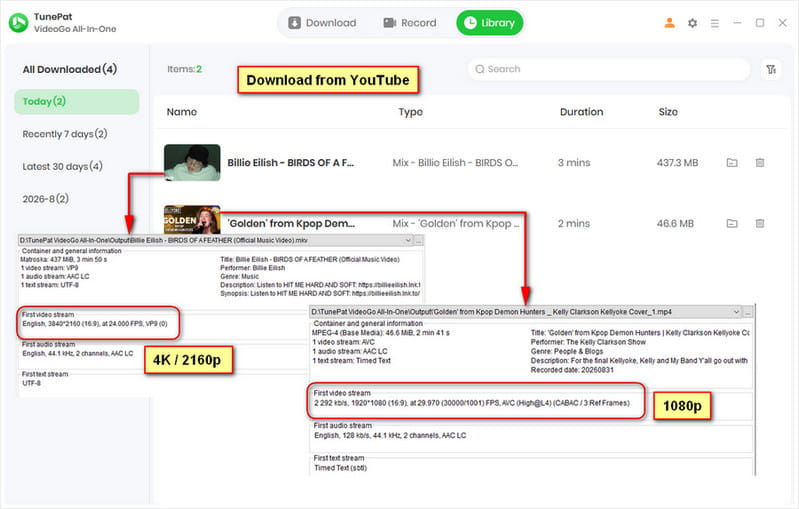Click the 3 mins duration value
Image resolution: width=799 pixels, height=509 pixels.
(574, 163)
